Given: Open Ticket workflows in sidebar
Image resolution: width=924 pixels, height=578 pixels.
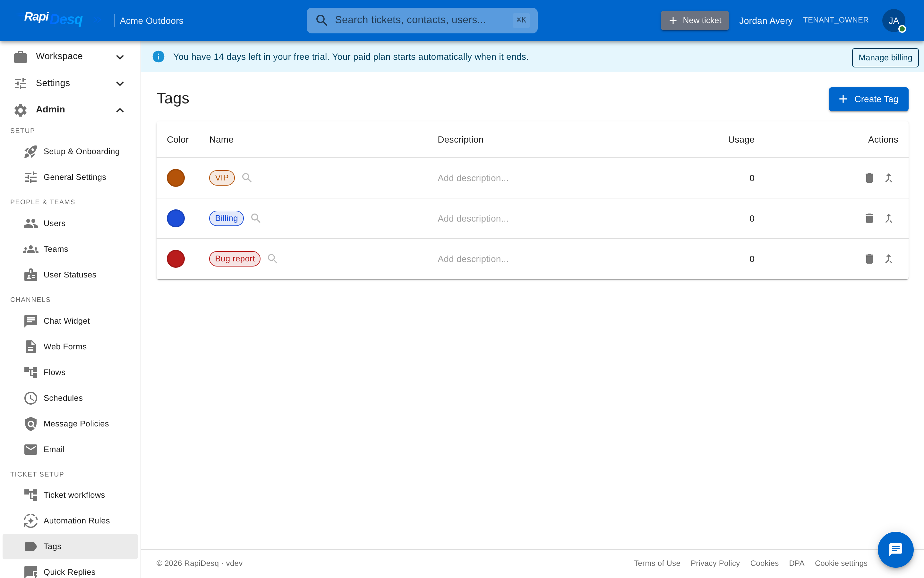Looking at the screenshot, I should tap(70, 495).
